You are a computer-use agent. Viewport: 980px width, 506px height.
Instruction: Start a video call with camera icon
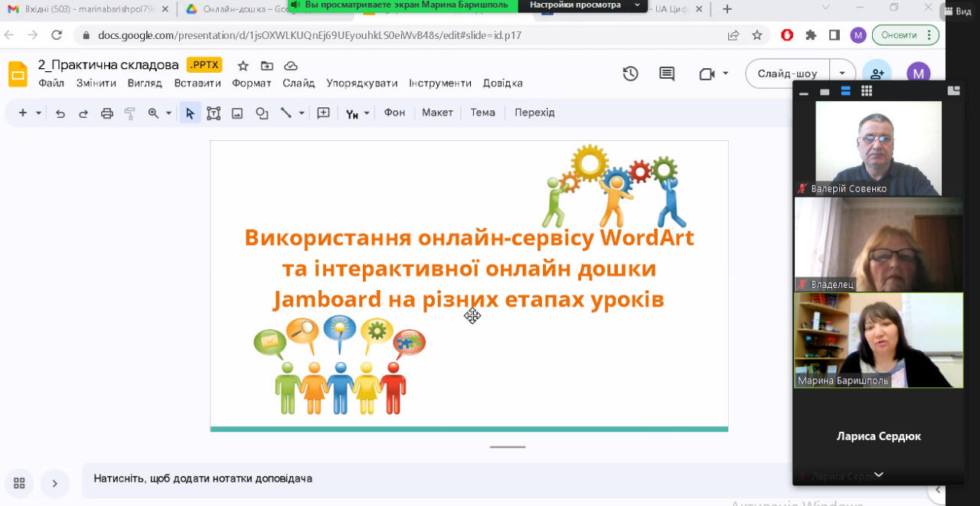tap(707, 73)
